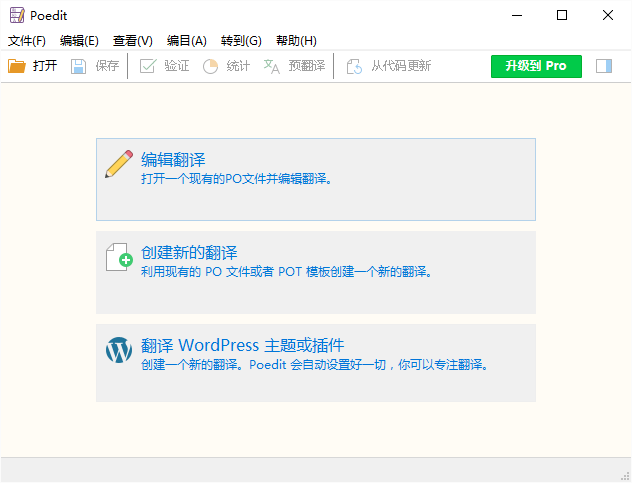
Task: Click the resize grip at window corner
Action: pos(625,476)
